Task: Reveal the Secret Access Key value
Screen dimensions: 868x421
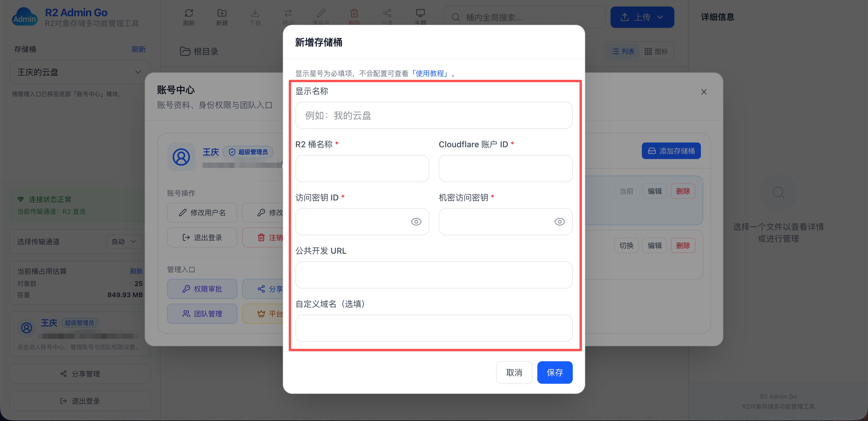Action: point(559,222)
